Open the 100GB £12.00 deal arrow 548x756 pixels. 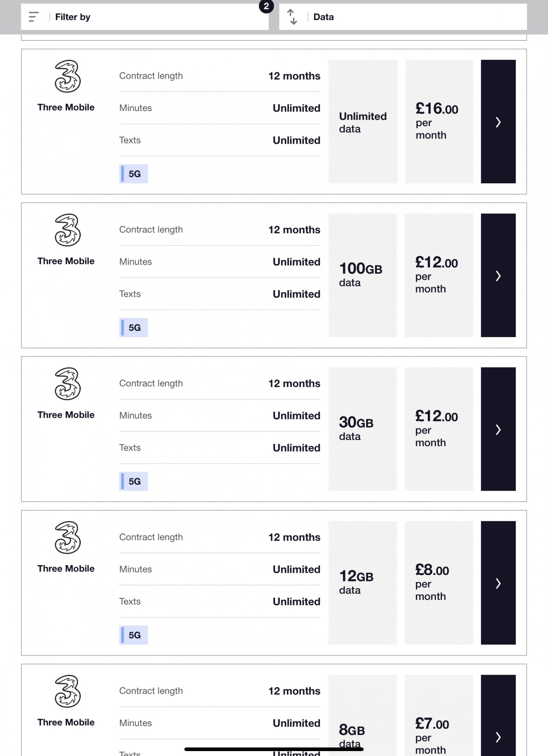498,276
